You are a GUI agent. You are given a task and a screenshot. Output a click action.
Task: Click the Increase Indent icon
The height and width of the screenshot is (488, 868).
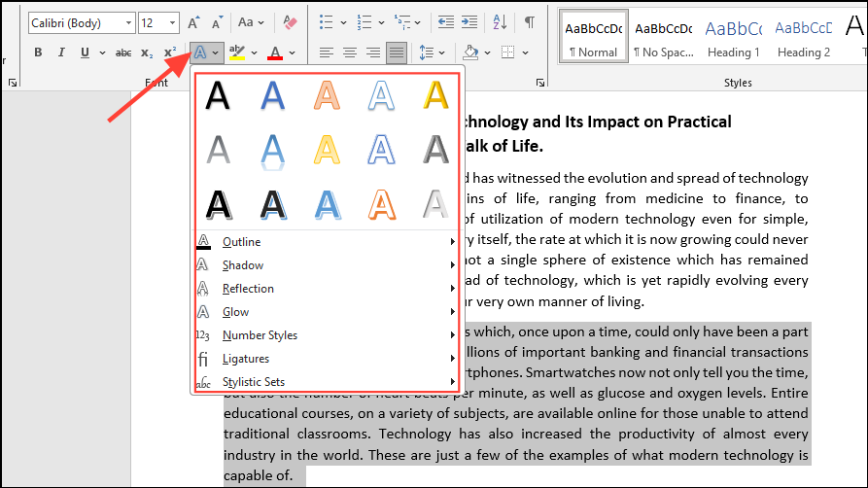click(x=469, y=22)
